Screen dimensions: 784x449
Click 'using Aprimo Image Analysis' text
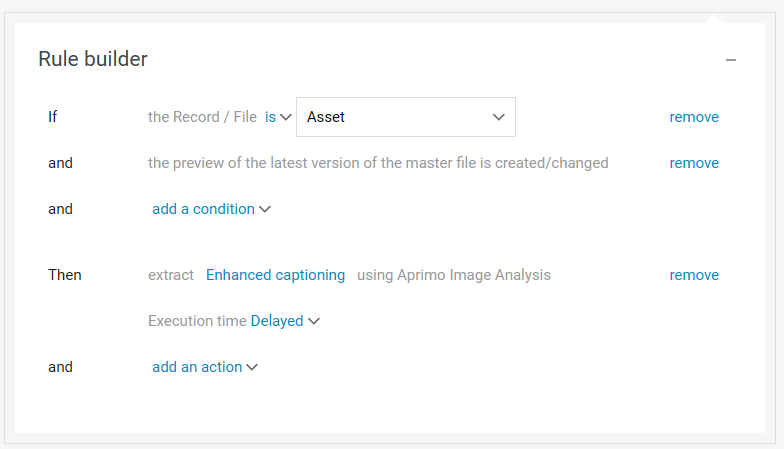click(x=453, y=275)
